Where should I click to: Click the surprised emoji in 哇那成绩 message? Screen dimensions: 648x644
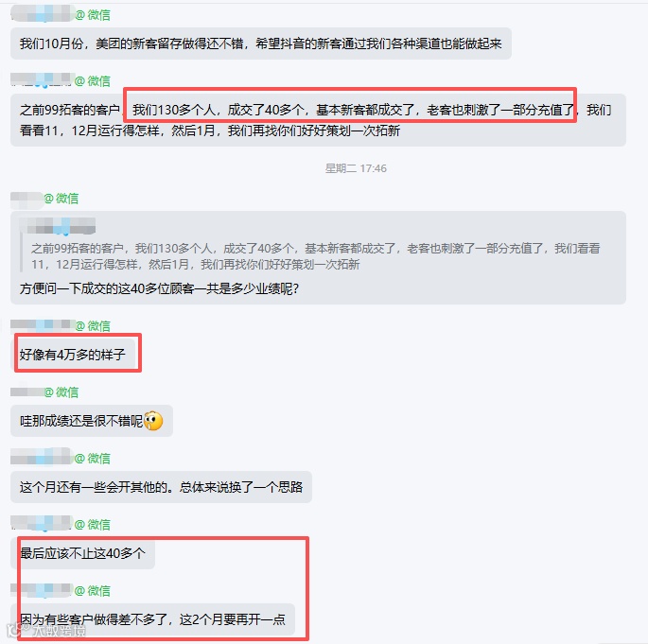click(x=153, y=421)
